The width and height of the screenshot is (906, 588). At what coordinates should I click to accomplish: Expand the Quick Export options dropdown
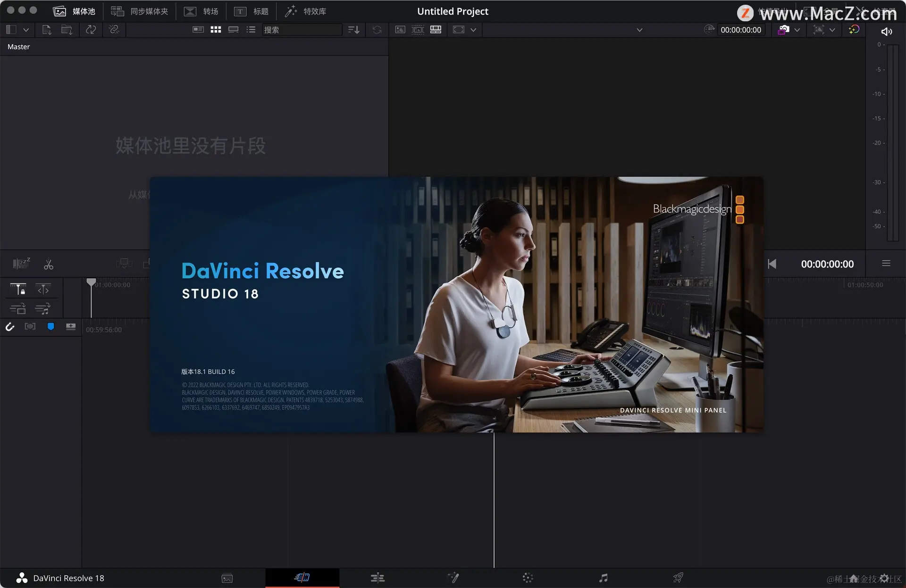tap(797, 30)
